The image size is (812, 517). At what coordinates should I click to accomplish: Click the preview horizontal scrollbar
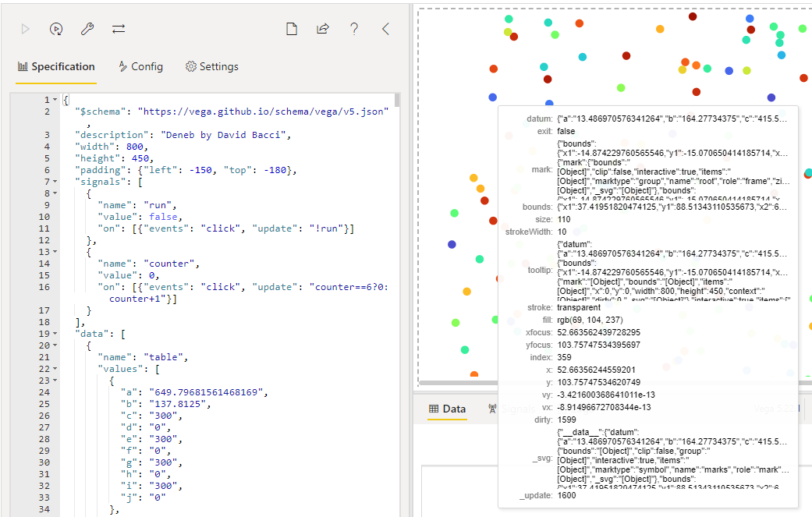459,383
